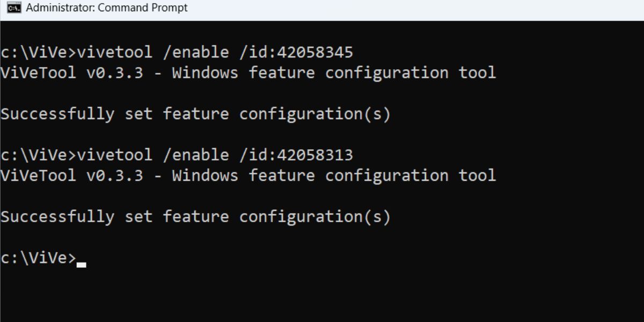This screenshot has width=644, height=322.
Task: Click the last "c:\ViVe>" prompt
Action: 38,258
